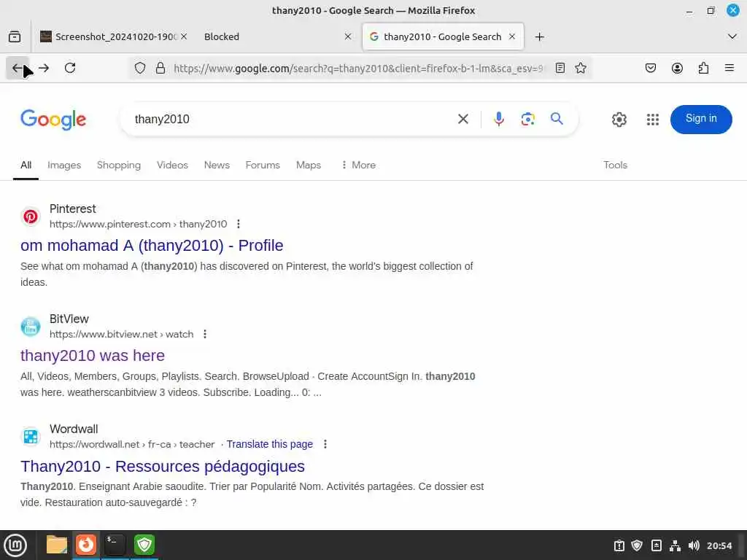
Task: Go to the Google logo homepage
Action: coord(53,120)
